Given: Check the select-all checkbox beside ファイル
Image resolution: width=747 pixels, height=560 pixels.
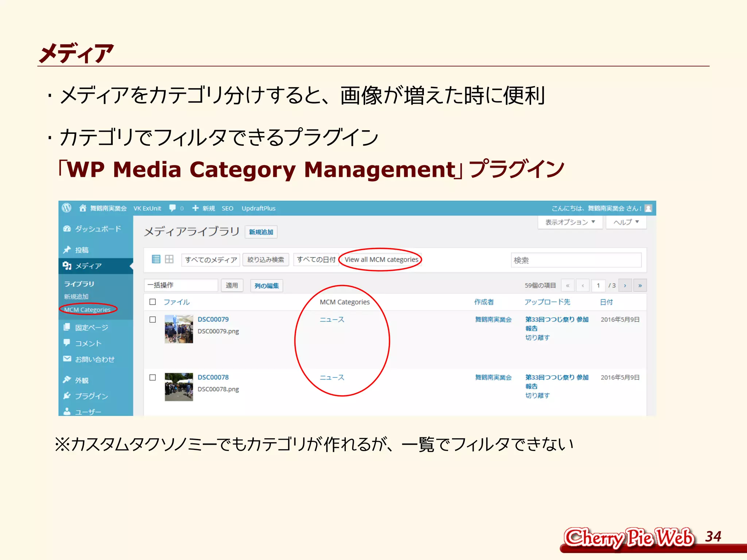Looking at the screenshot, I should (153, 302).
